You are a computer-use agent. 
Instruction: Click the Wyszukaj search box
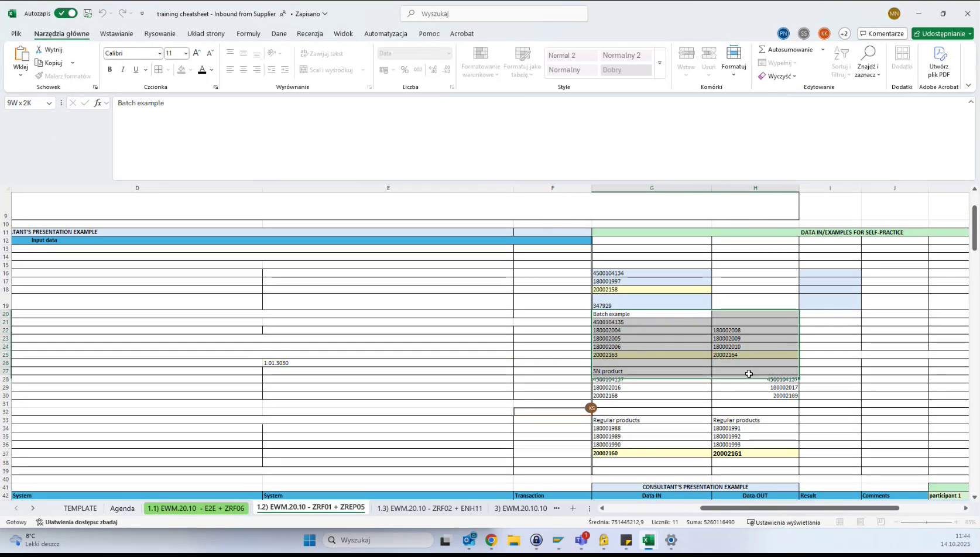coord(494,13)
